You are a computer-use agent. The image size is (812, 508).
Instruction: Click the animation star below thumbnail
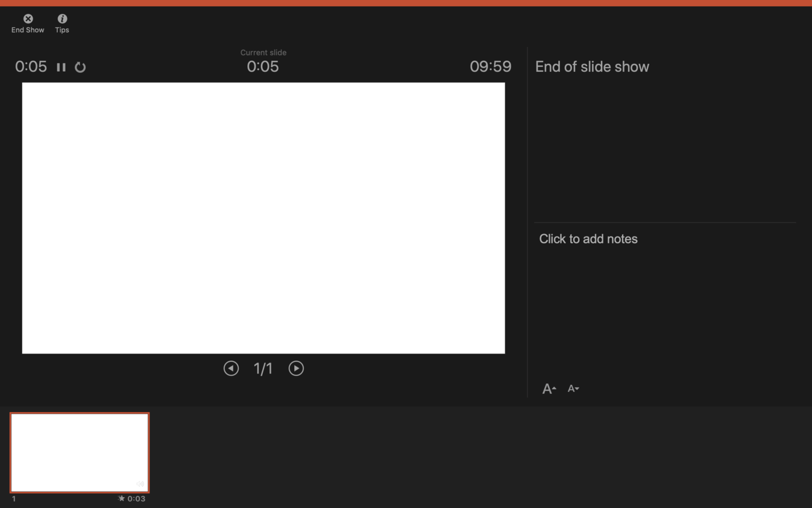(x=121, y=498)
